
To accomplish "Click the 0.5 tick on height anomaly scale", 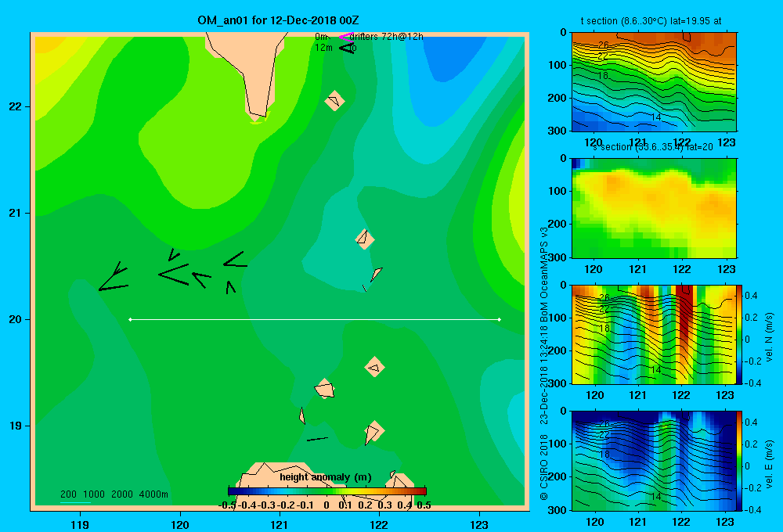I will tap(424, 505).
